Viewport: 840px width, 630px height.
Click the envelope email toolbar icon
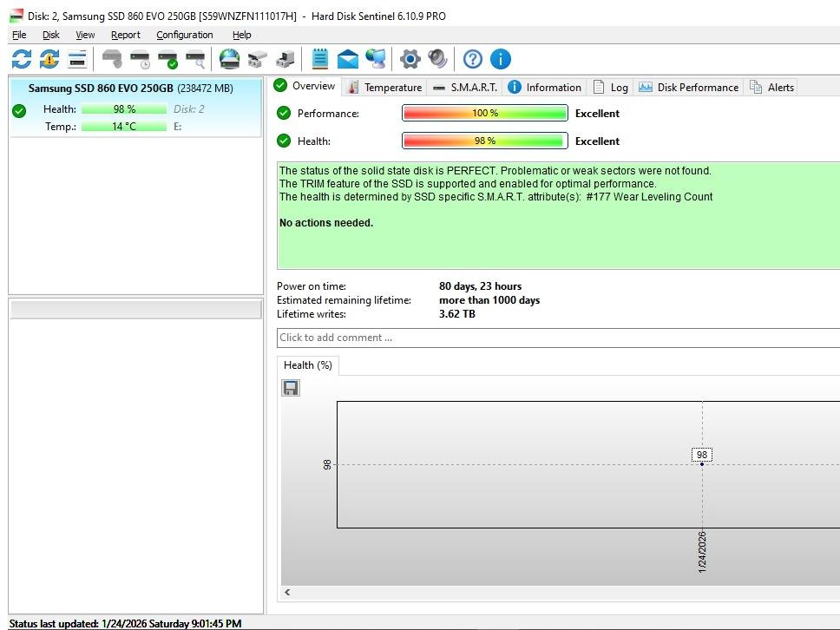click(x=348, y=59)
